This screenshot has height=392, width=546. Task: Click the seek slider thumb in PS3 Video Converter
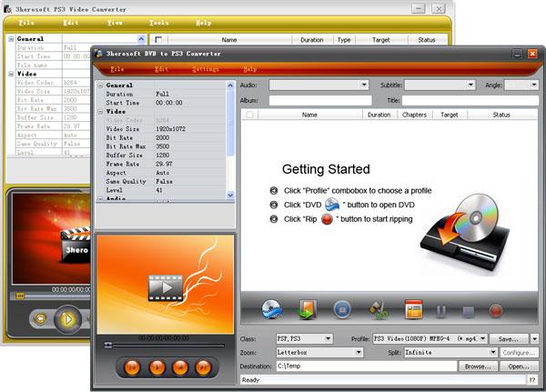click(x=20, y=296)
